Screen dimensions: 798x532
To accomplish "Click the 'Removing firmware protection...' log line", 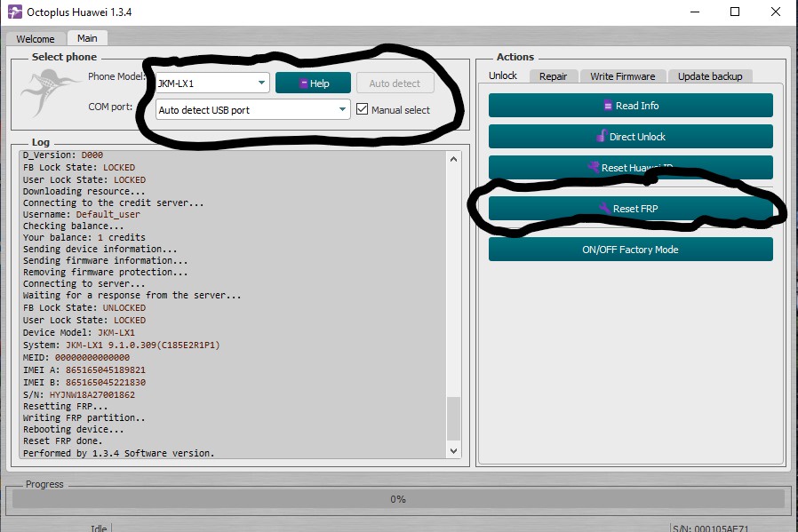I will point(106,272).
